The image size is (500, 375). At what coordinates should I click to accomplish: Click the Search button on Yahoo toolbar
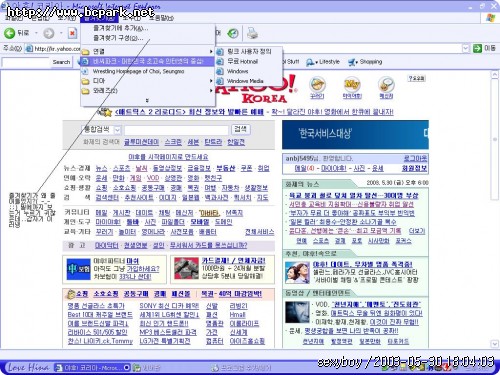point(61,62)
